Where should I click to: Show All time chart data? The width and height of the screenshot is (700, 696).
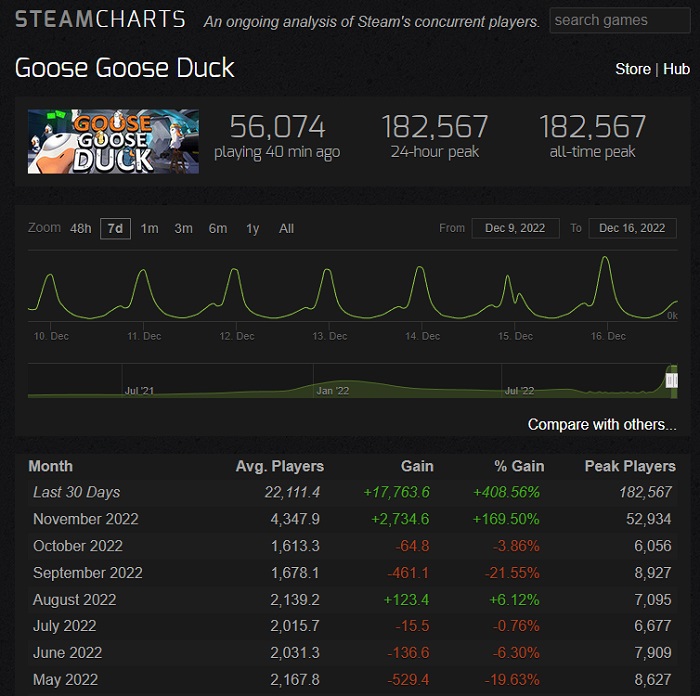tap(286, 229)
